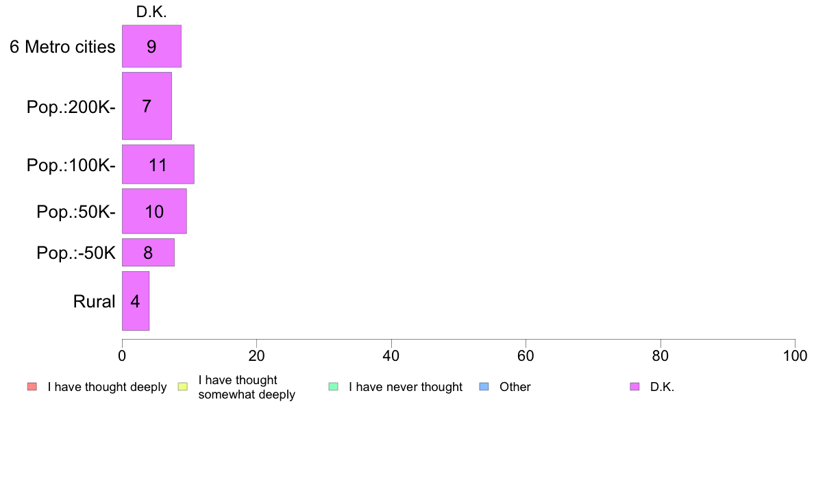Screen dimensions: 814x504
Task: Click the 'Rural' category label
Action: click(94, 301)
